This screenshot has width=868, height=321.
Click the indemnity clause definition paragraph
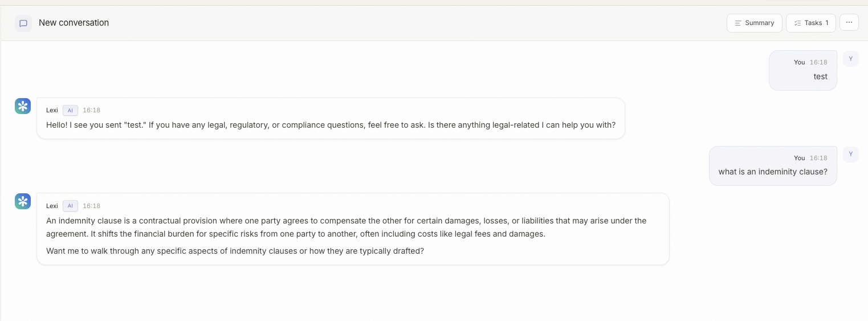346,227
